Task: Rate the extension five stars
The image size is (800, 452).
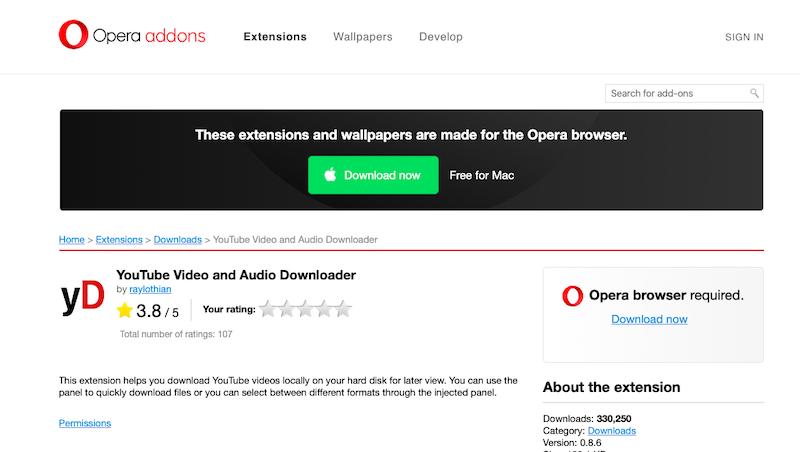Action: tap(342, 310)
